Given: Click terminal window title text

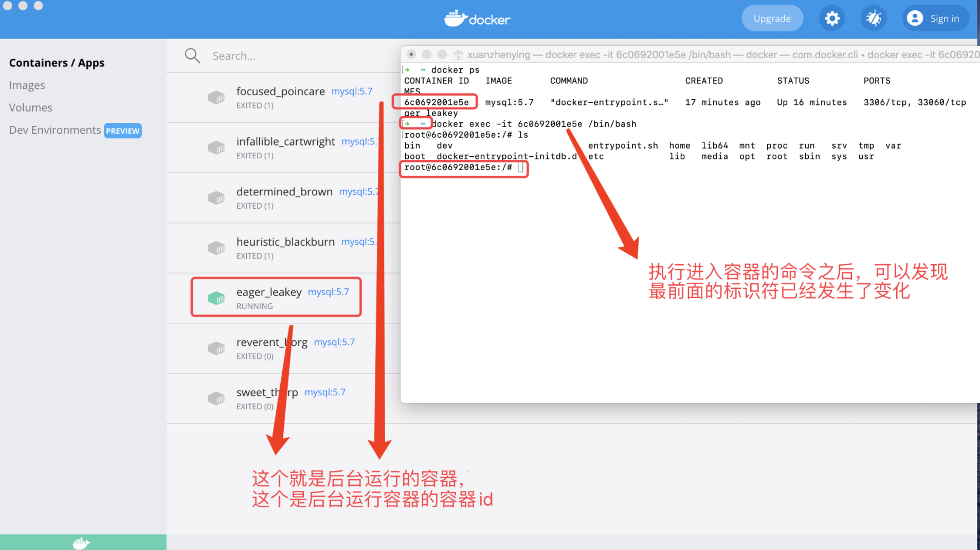Looking at the screenshot, I should coord(722,54).
